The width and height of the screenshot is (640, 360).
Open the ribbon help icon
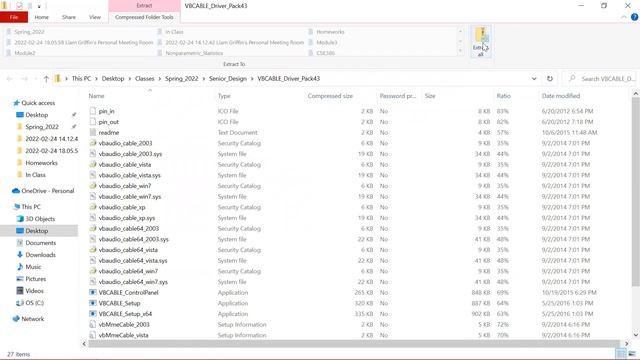tap(634, 17)
